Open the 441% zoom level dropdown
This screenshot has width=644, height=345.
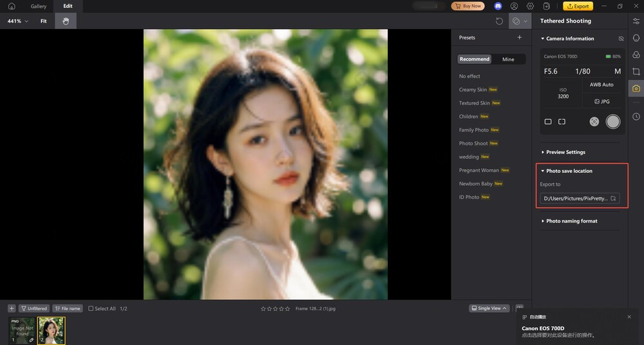point(17,21)
